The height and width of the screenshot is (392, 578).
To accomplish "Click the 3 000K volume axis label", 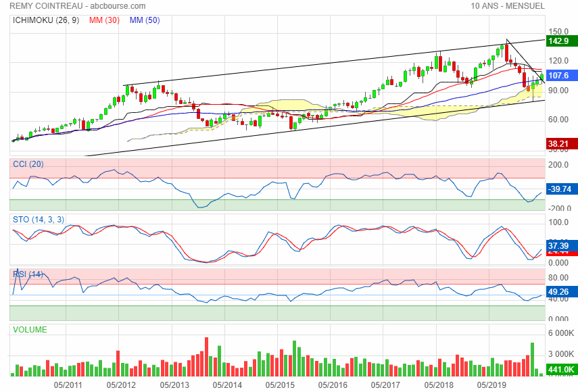I will pyautogui.click(x=561, y=354).
